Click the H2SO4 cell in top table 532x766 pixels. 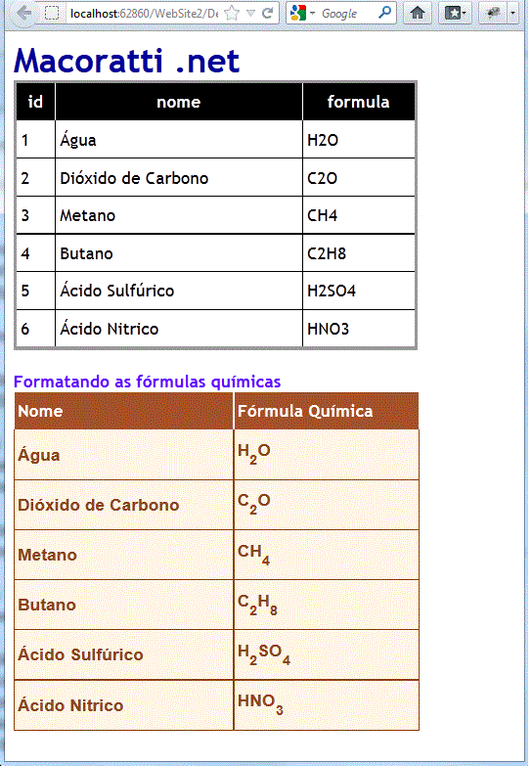[x=359, y=291]
